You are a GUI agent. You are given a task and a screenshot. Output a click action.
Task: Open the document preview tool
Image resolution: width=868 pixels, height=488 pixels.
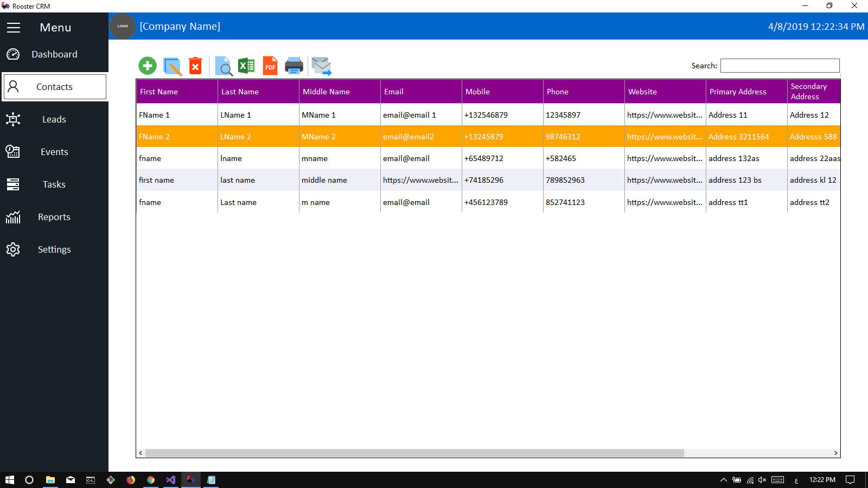pyautogui.click(x=224, y=66)
